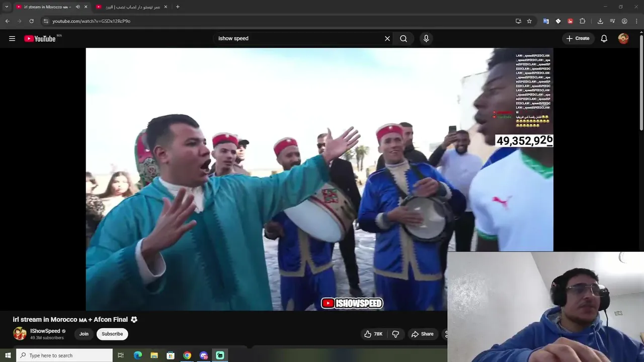This screenshot has width=644, height=362.
Task: Open the ISHOWSPEED channel avatar
Action: (x=20, y=334)
